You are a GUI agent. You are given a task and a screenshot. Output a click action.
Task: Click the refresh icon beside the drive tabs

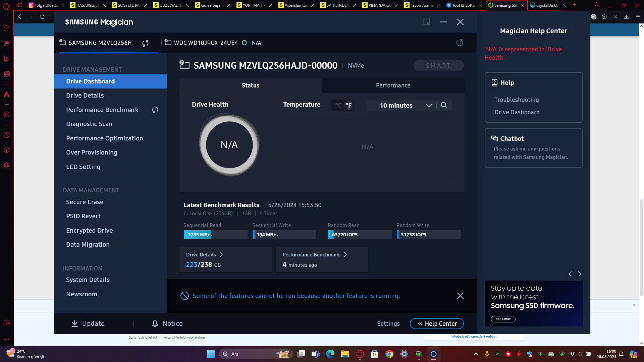click(x=460, y=43)
